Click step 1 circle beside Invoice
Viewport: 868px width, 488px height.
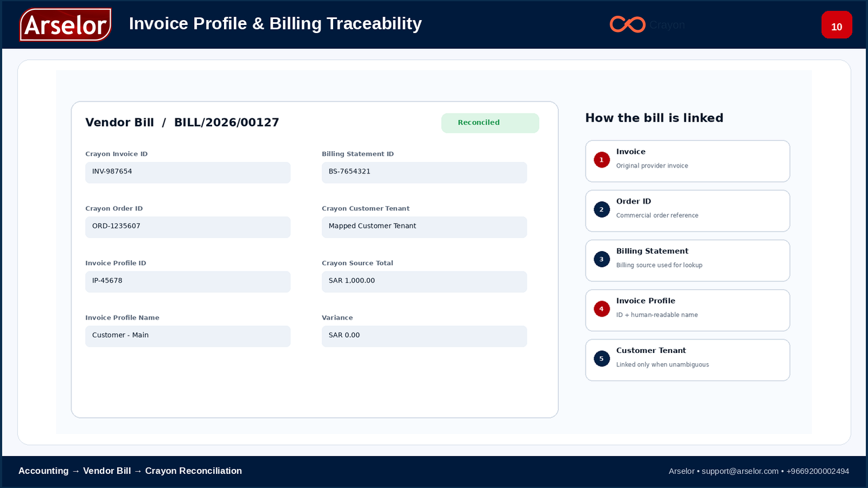tap(602, 160)
